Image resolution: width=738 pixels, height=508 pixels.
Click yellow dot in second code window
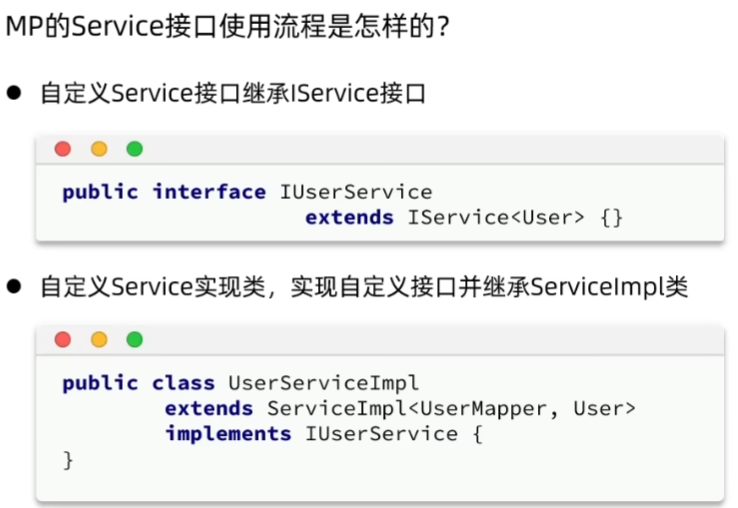(x=99, y=339)
